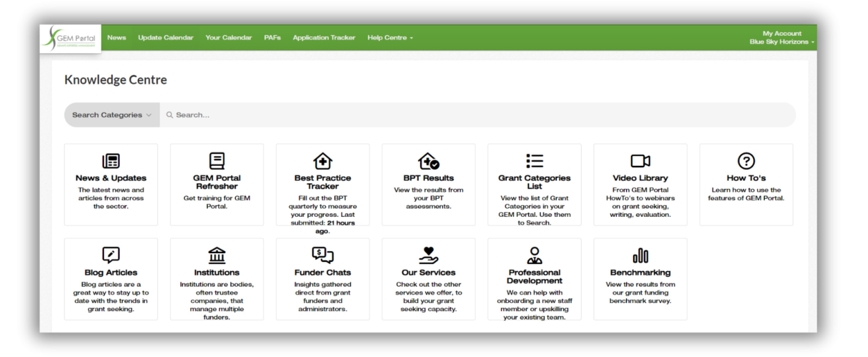868x357 pixels.
Task: Select the Blog Articles pencil icon
Action: [x=111, y=255]
